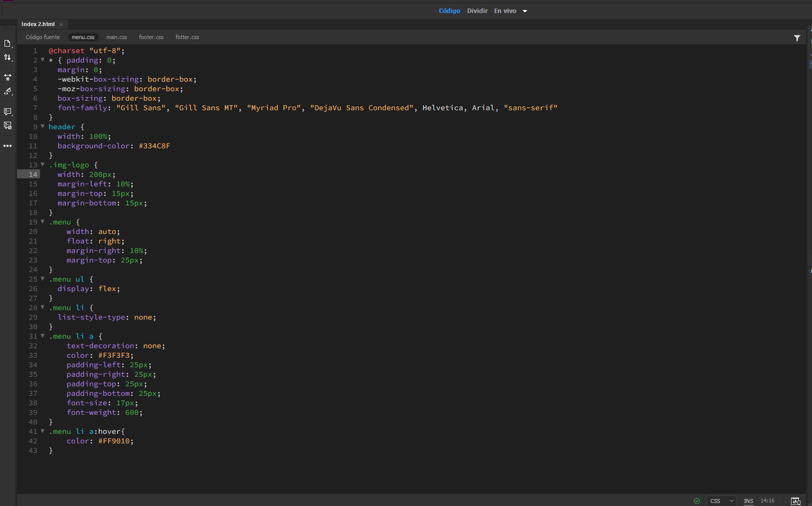812x506 pixels.
Task: Open the three-dot more tools icon
Action: click(x=8, y=146)
